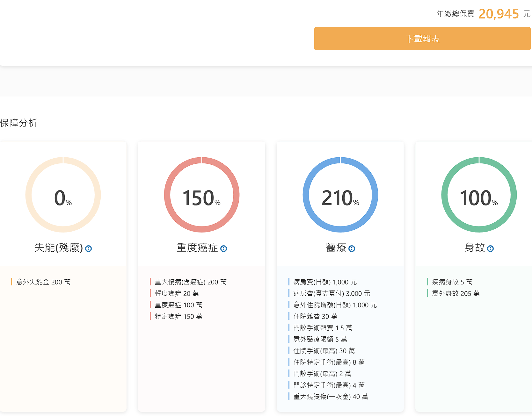Click 疾病身故 5 萬 item
The image size is (532, 416).
(x=452, y=282)
